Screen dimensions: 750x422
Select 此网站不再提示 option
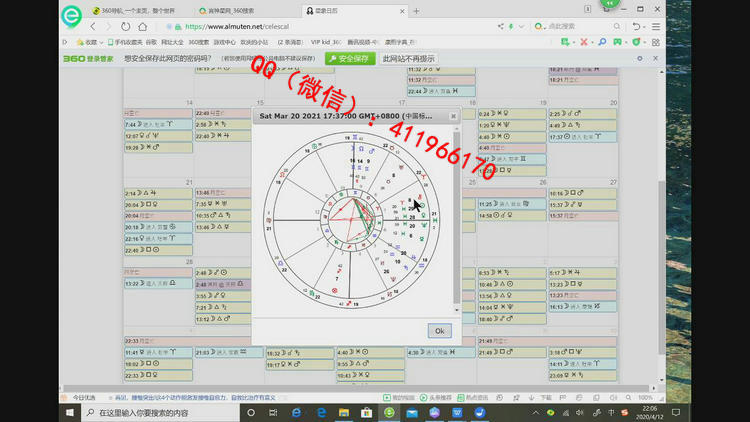(408, 59)
